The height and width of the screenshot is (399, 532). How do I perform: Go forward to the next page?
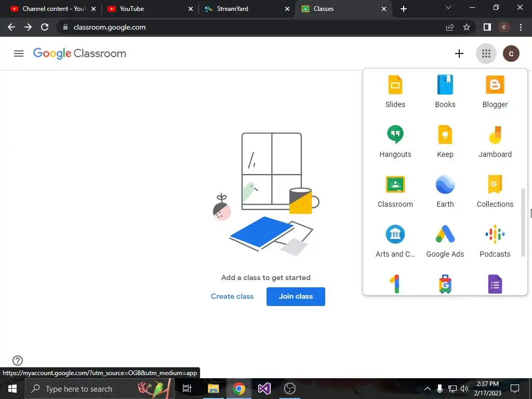[28, 27]
